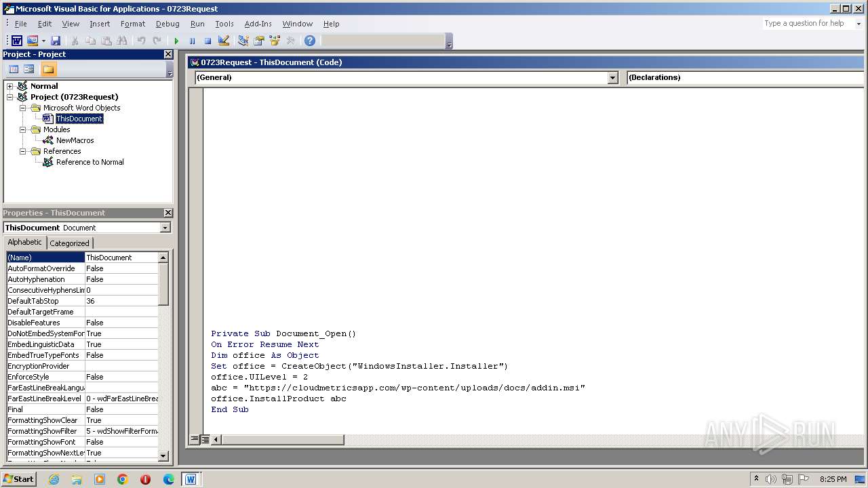Click the Copy toolbar icon
This screenshot has height=488, width=868.
tap(90, 41)
